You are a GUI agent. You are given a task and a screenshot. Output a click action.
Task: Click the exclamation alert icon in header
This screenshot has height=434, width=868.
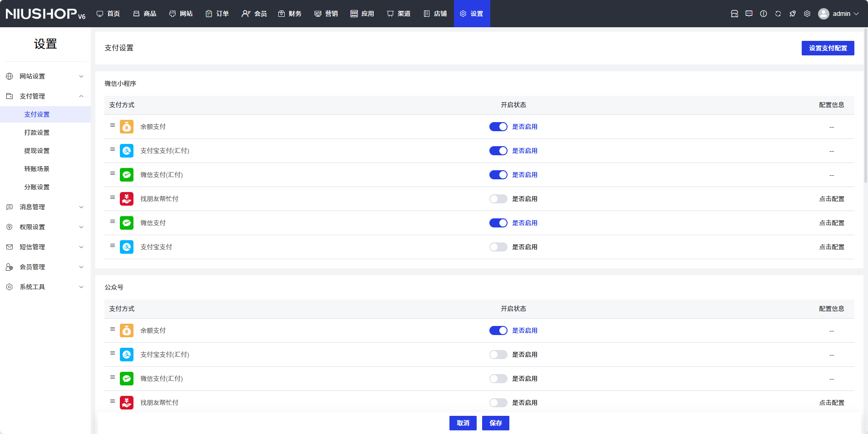[x=764, y=14]
